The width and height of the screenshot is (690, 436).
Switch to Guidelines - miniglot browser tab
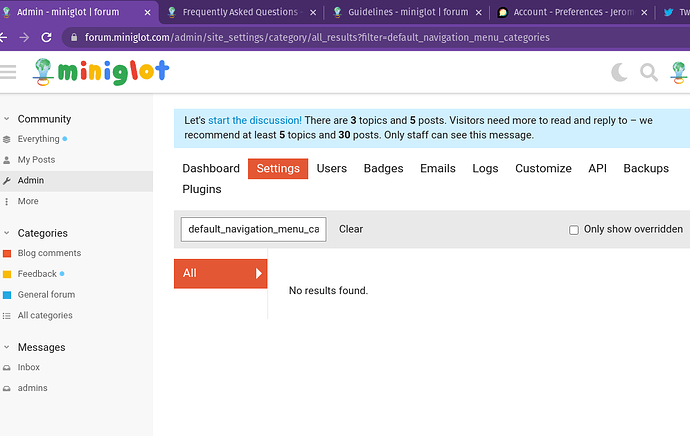[x=408, y=12]
